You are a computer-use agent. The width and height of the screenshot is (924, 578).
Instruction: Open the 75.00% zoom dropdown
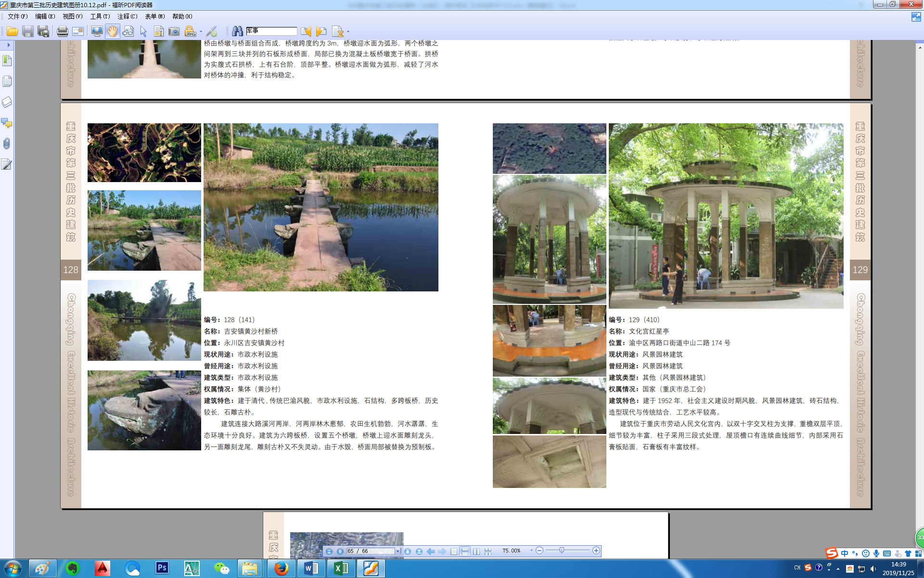point(531,551)
